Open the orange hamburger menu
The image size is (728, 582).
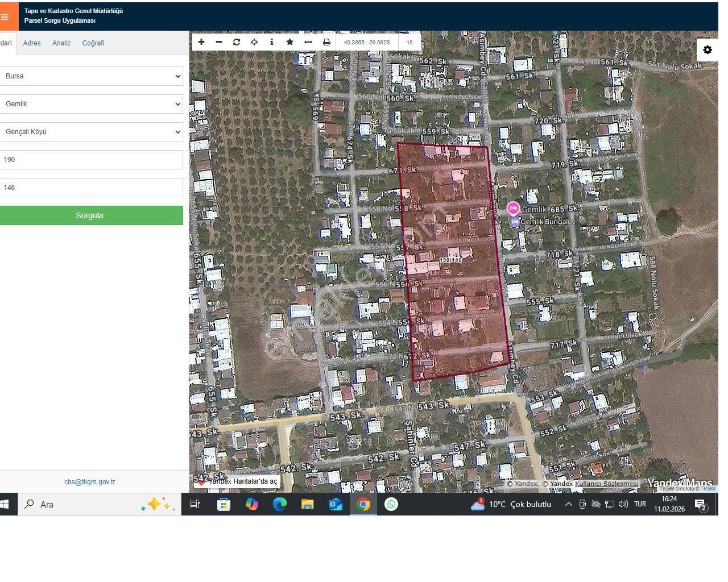pos(5,16)
